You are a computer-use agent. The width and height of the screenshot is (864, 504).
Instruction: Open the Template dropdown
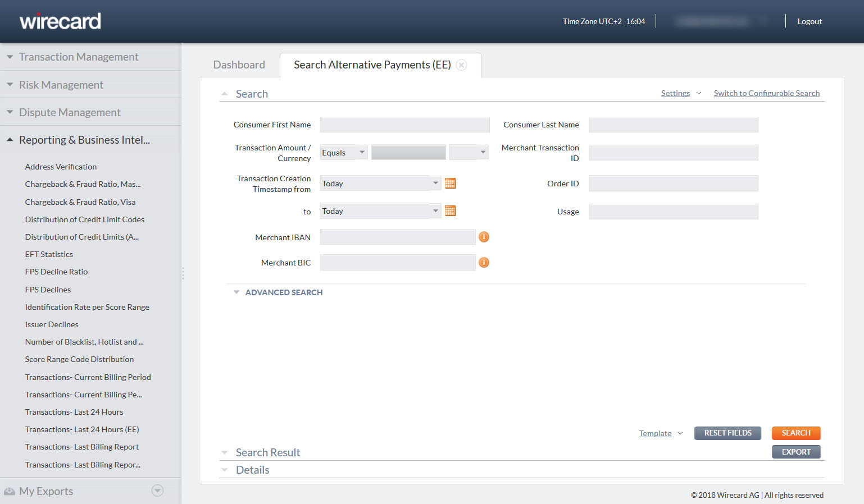tap(661, 433)
